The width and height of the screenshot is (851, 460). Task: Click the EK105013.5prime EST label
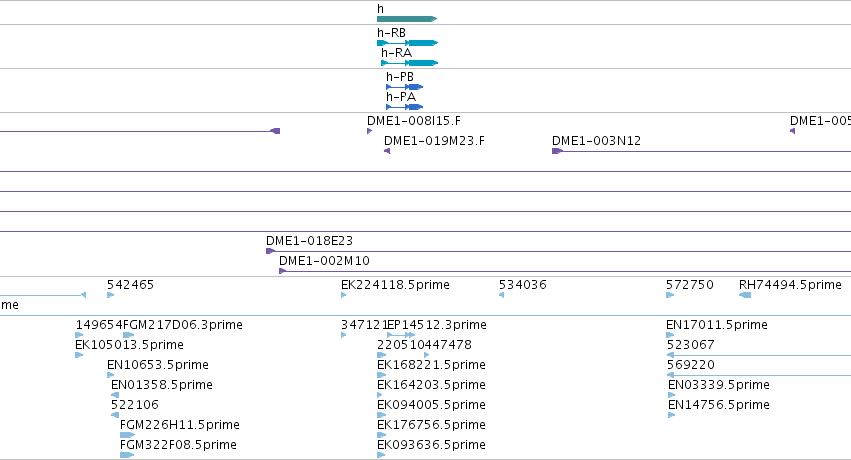[130, 345]
